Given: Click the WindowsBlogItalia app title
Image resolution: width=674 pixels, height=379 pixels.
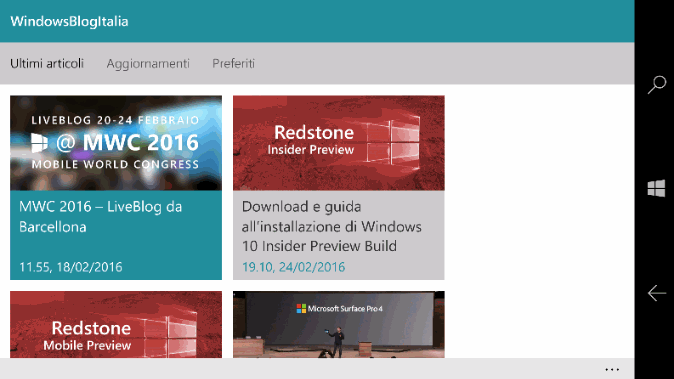Looking at the screenshot, I should point(69,21).
